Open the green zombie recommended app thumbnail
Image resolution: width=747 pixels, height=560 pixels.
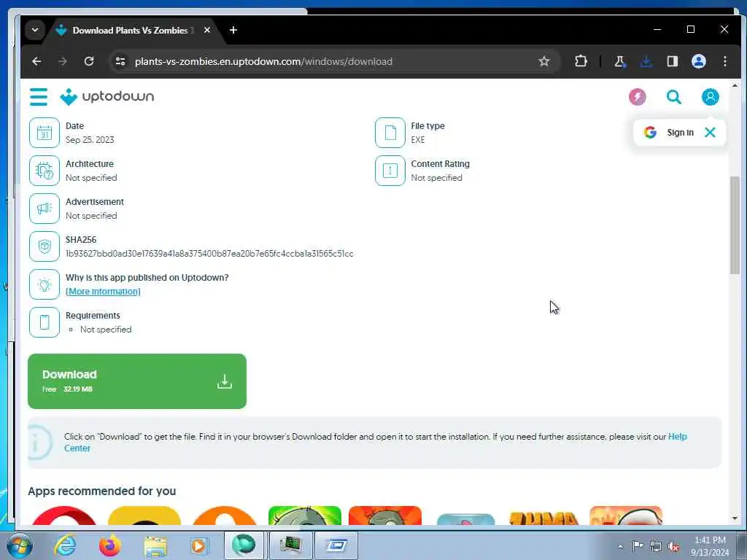pos(305,516)
